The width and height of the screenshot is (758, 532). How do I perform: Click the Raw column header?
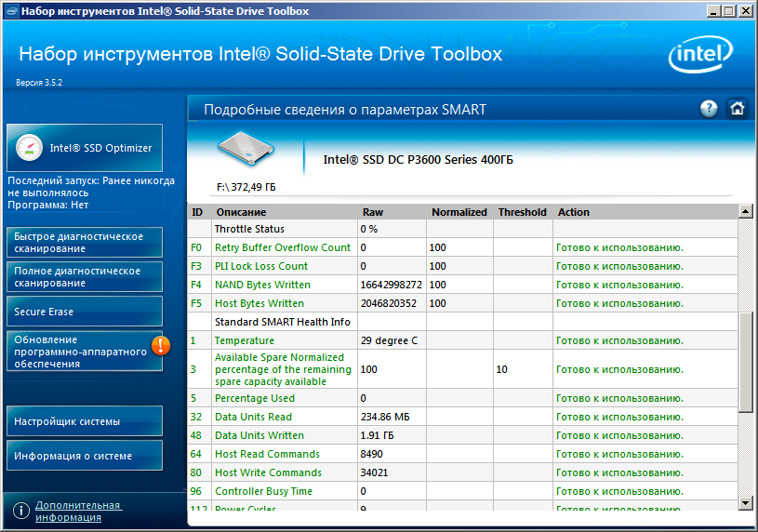coord(373,212)
